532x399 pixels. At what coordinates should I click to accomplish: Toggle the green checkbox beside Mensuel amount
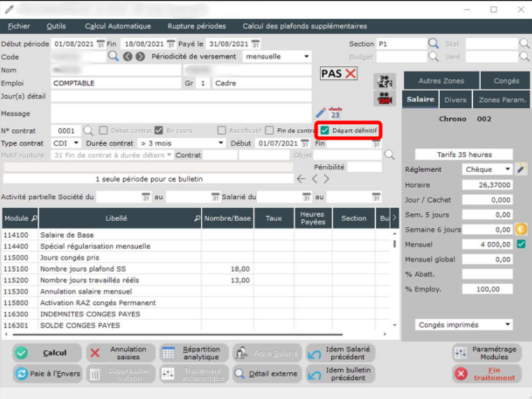[x=521, y=244]
